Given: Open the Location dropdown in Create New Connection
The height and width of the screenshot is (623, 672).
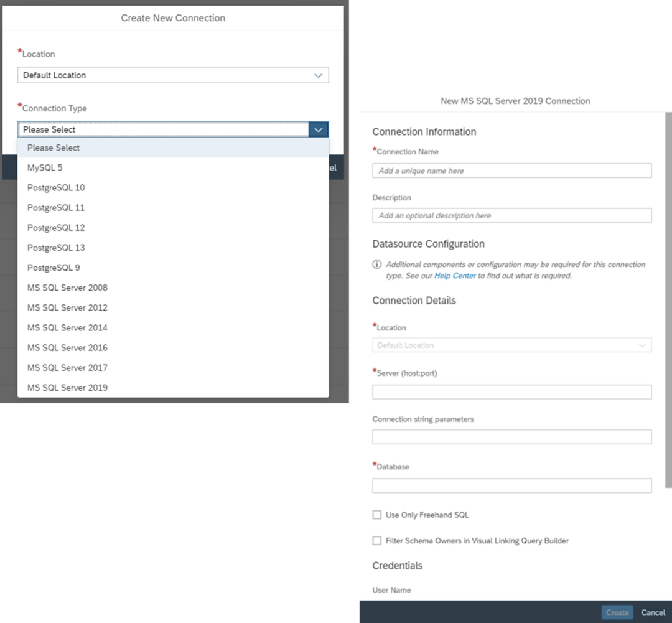Looking at the screenshot, I should click(173, 75).
